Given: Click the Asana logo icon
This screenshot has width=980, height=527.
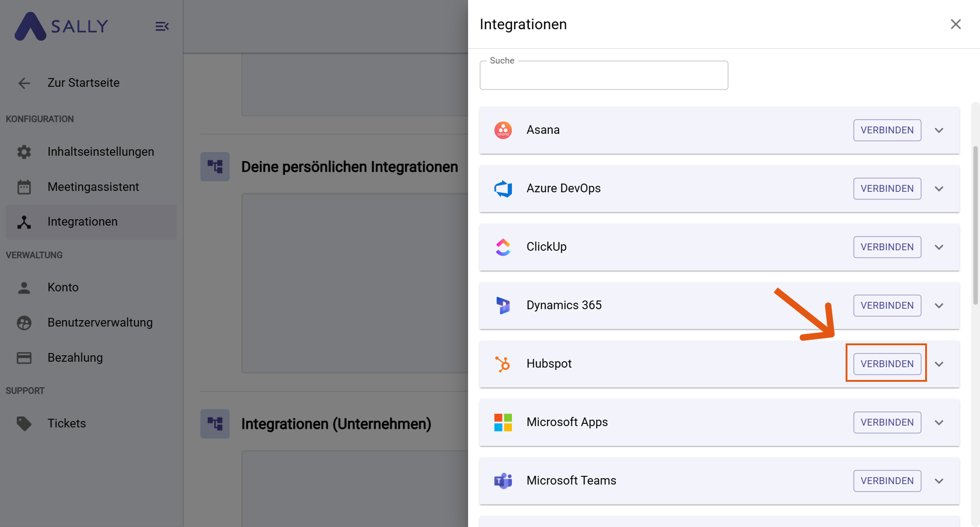Looking at the screenshot, I should coord(503,130).
